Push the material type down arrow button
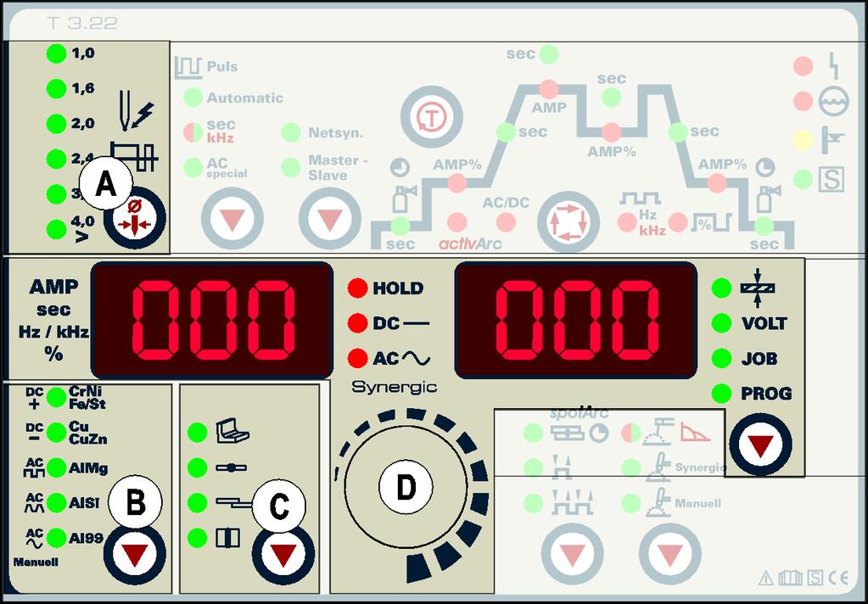This screenshot has width=868, height=604. coord(135,554)
